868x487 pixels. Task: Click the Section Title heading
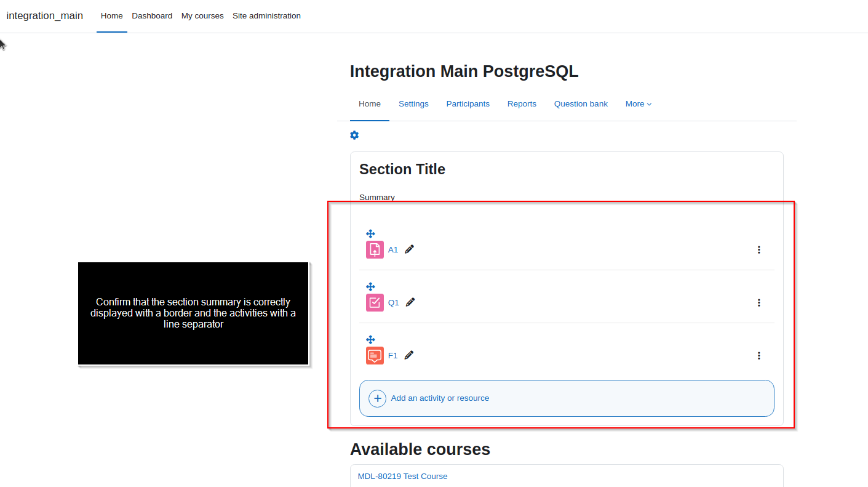tap(402, 169)
